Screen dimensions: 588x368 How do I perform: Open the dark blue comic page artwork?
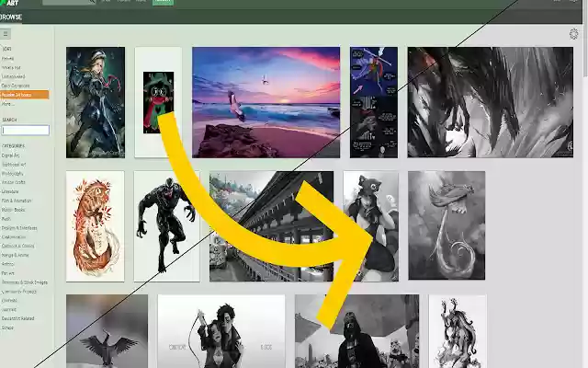[374, 102]
